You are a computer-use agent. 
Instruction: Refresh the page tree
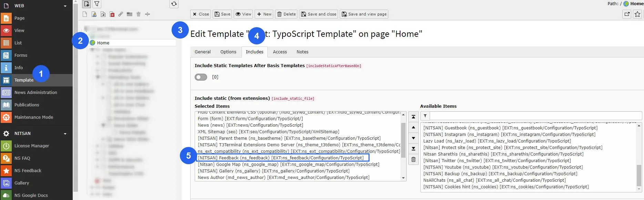click(x=174, y=4)
